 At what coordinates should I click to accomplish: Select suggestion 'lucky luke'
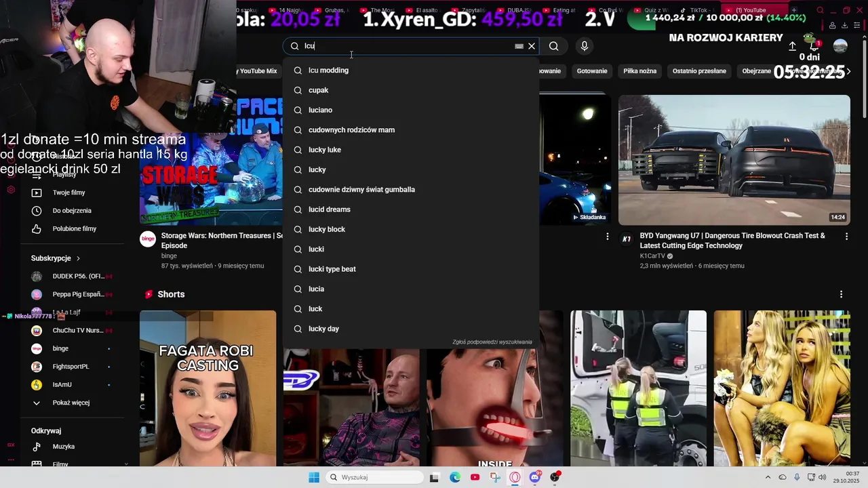pos(411,150)
